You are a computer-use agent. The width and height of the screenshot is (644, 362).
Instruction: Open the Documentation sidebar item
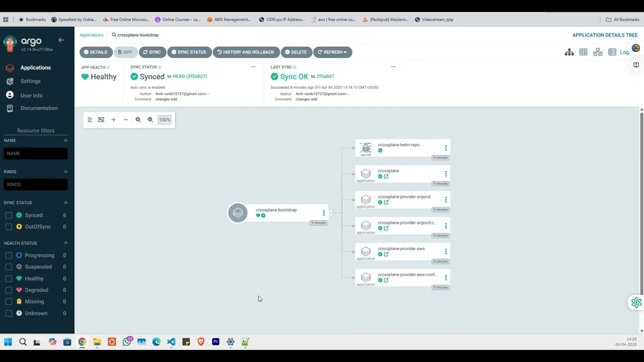click(x=39, y=108)
